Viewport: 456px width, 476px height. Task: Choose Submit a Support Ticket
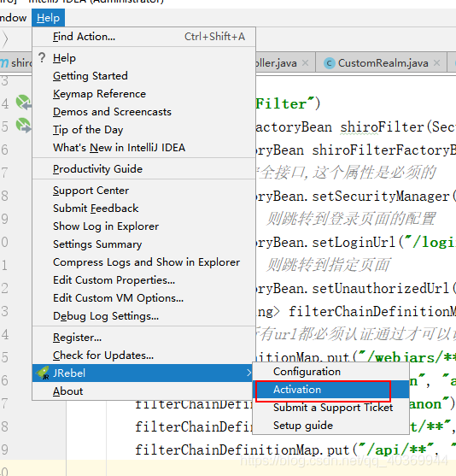point(330,408)
